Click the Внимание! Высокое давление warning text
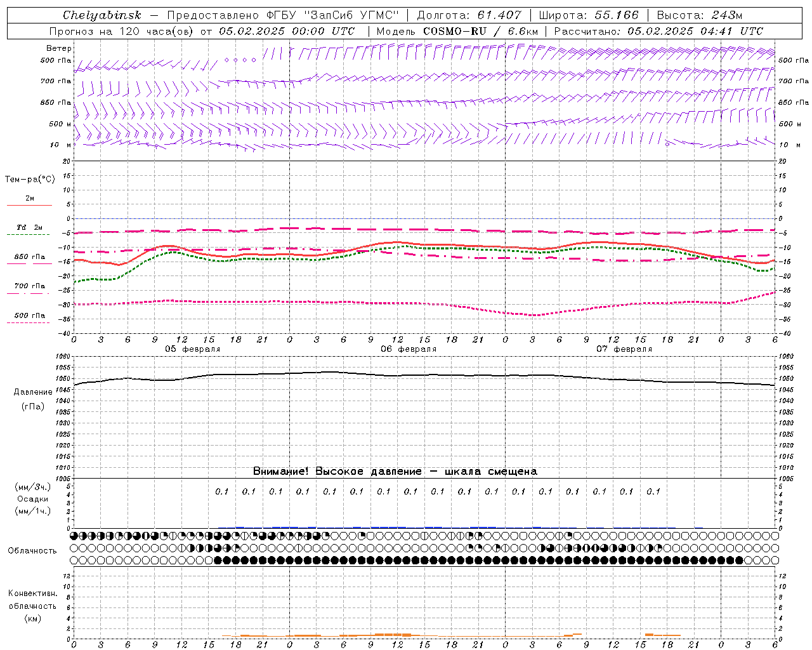Viewport: 812px width, 650px height. click(395, 471)
